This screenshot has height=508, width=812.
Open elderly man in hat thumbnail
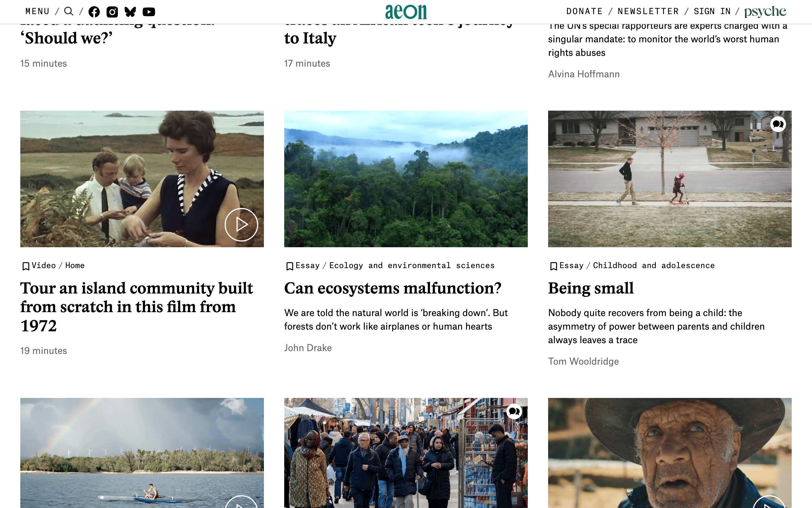click(x=670, y=453)
